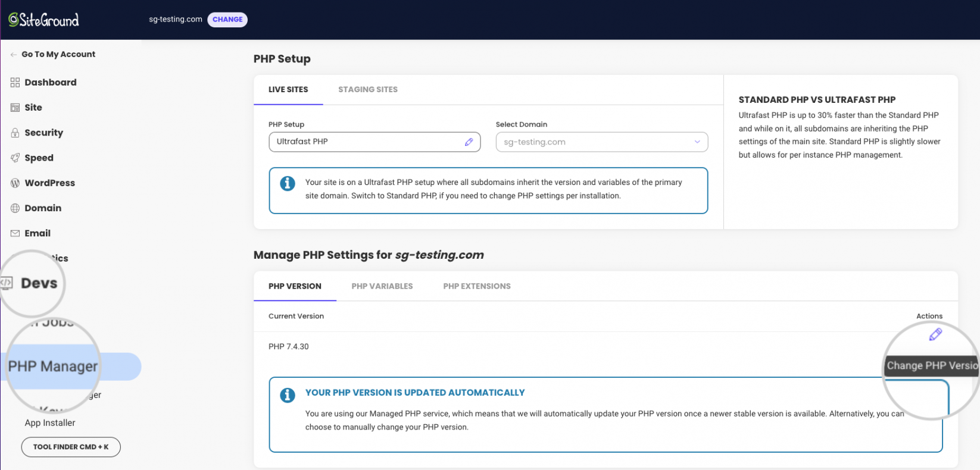Click the Email envelope icon
The height and width of the screenshot is (470, 980).
point(15,233)
